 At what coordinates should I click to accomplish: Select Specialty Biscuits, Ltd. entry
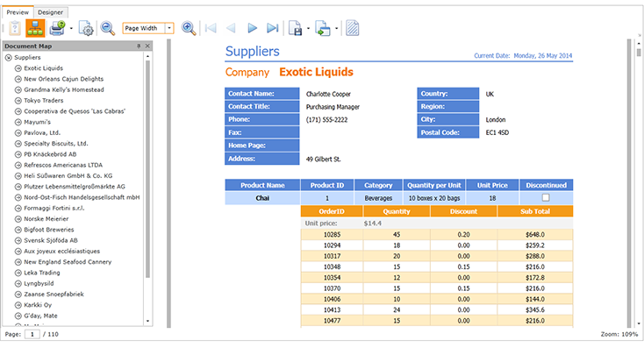(x=56, y=144)
